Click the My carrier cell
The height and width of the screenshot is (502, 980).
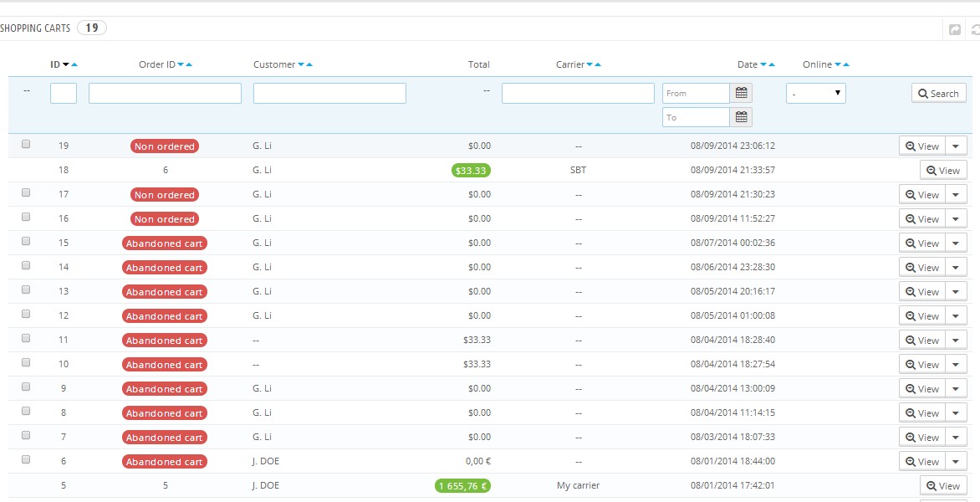578,486
